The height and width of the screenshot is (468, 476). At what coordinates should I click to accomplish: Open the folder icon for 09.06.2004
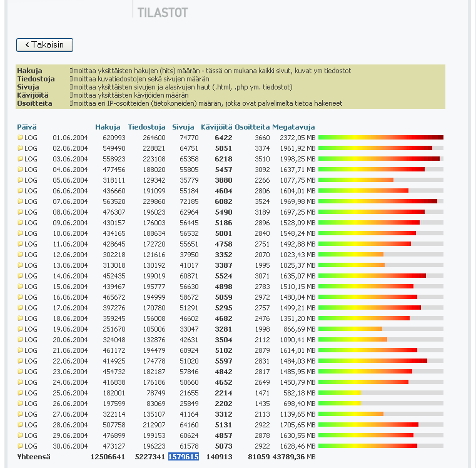click(21, 223)
